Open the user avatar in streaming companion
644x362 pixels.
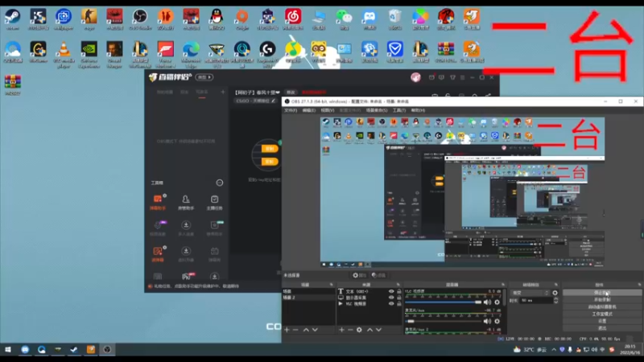(415, 77)
